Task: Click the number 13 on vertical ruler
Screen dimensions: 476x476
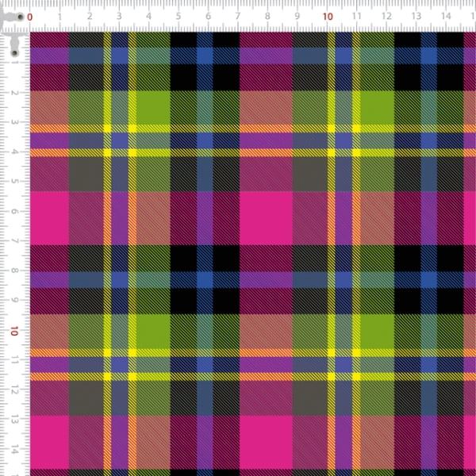Action: [14, 419]
